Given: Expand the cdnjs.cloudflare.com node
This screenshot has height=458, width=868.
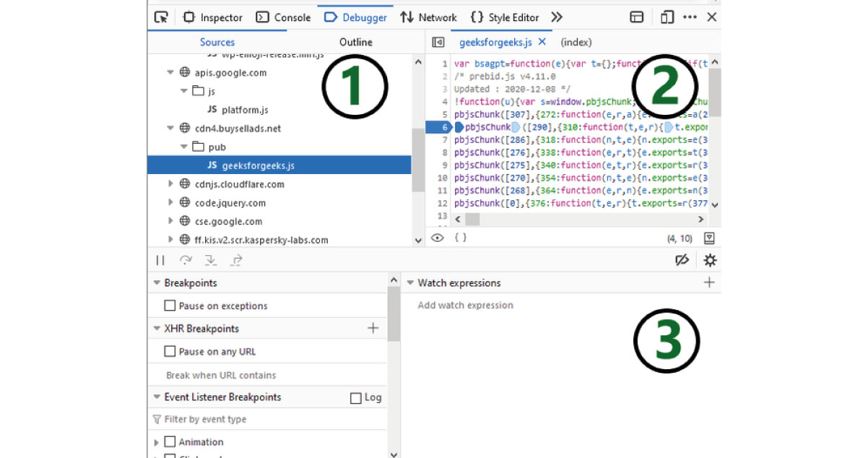Looking at the screenshot, I should (171, 184).
